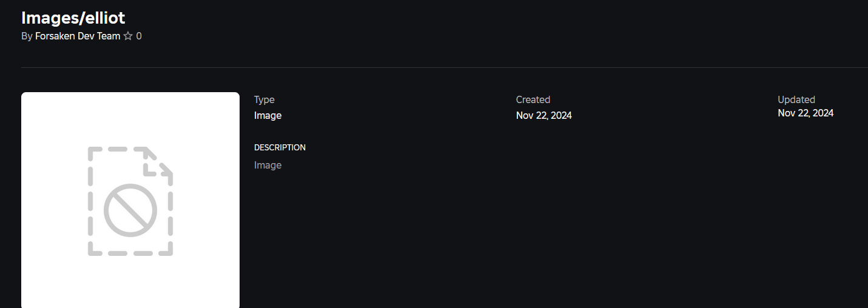Viewport: 868px width, 308px height.
Task: Click the favorites count of 0
Action: 139,36
